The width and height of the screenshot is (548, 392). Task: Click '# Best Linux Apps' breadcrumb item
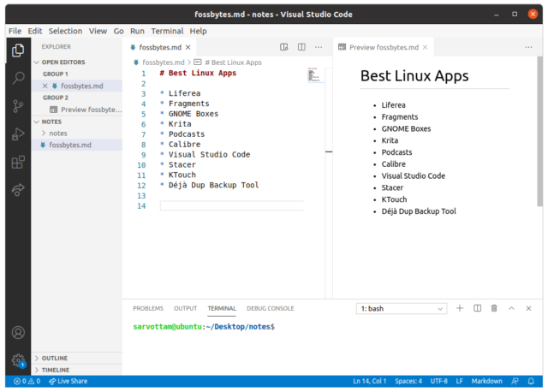pyautogui.click(x=233, y=62)
